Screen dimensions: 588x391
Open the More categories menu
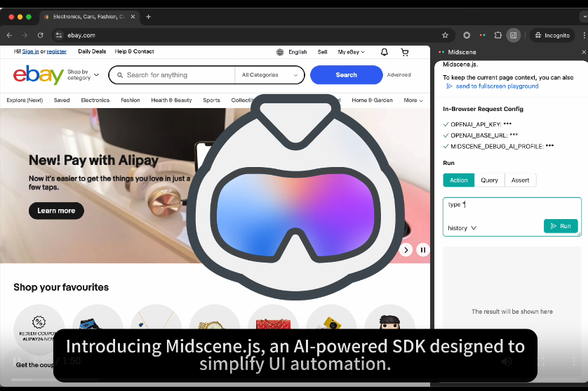pos(413,100)
